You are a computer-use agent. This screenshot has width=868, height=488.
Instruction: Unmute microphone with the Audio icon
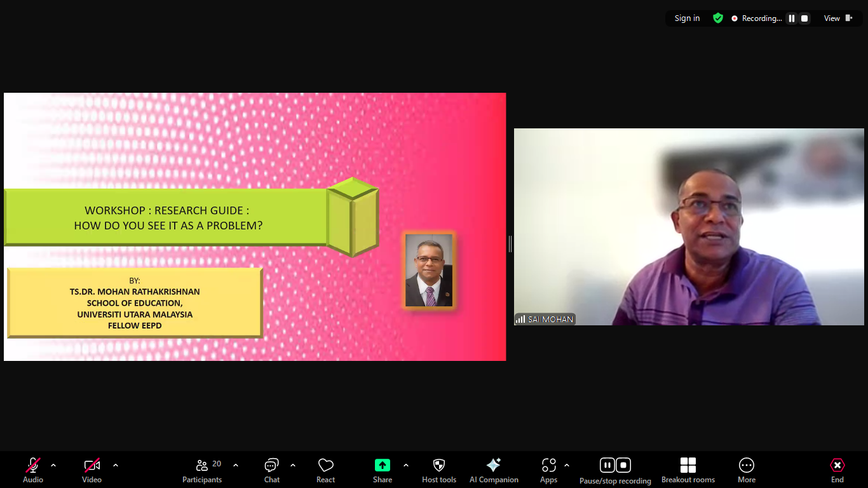(33, 466)
